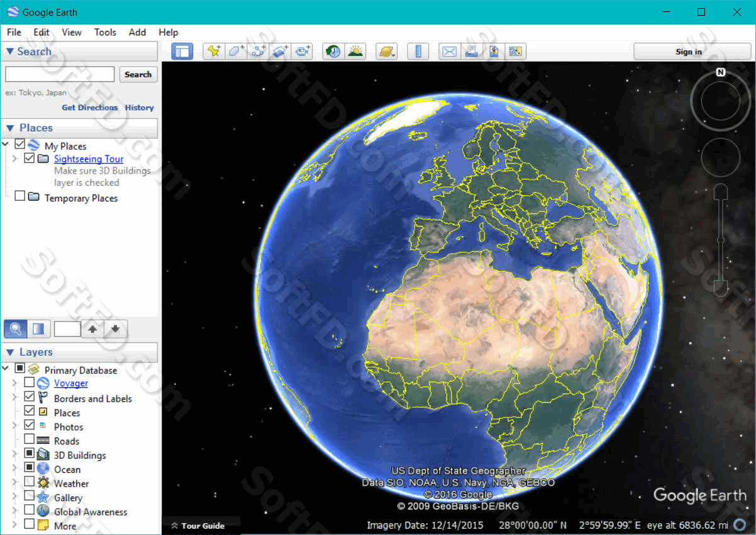Add an image overlay from the toolbar
The image size is (756, 535).
coord(281,52)
